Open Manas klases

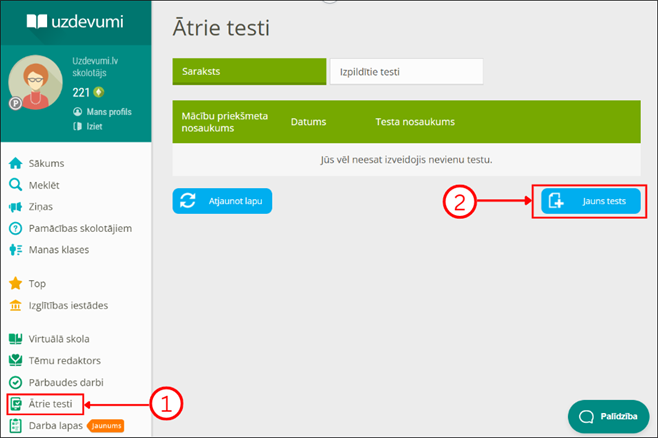pyautogui.click(x=59, y=250)
